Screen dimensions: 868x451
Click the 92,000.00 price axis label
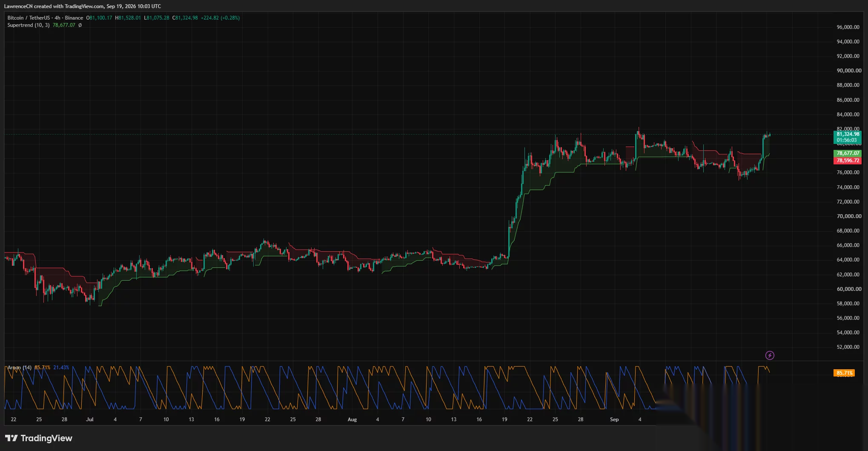(x=849, y=56)
